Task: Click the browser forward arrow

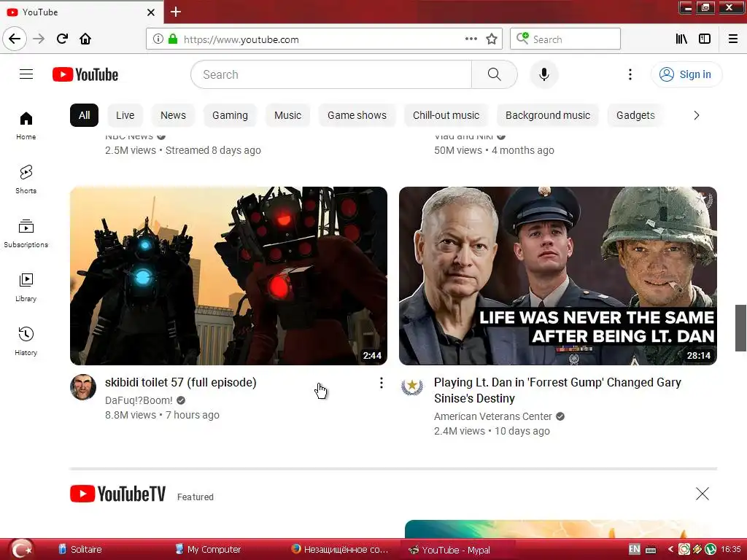Action: click(39, 39)
